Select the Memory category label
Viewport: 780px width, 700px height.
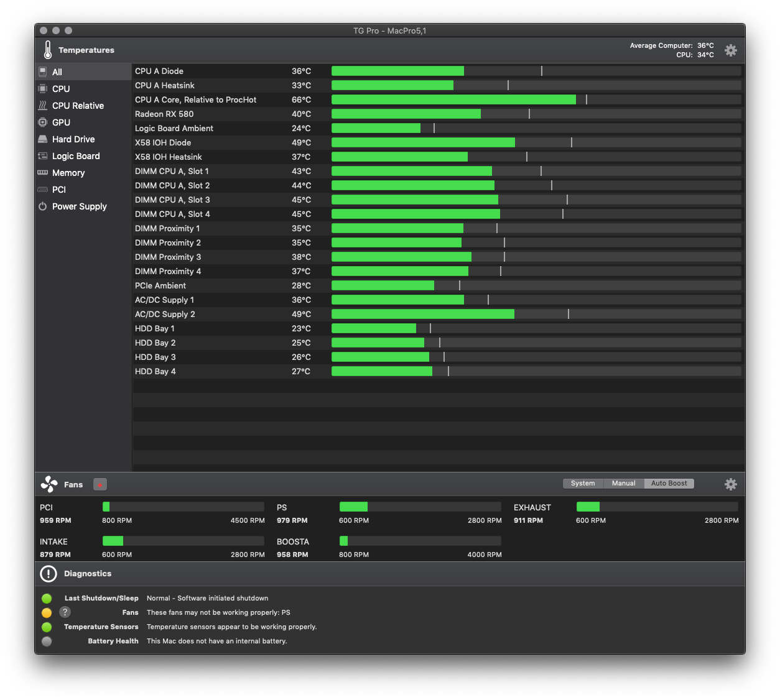pyautogui.click(x=68, y=173)
